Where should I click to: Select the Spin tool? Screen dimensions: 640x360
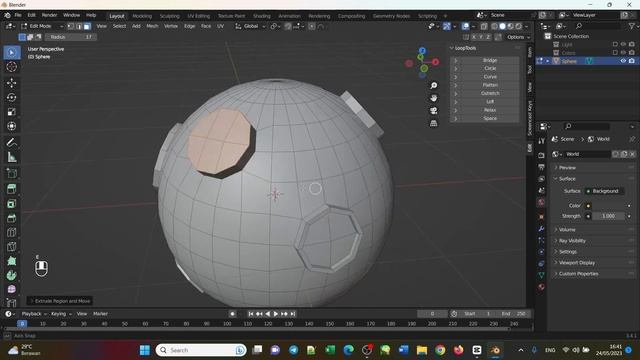tap(12, 275)
